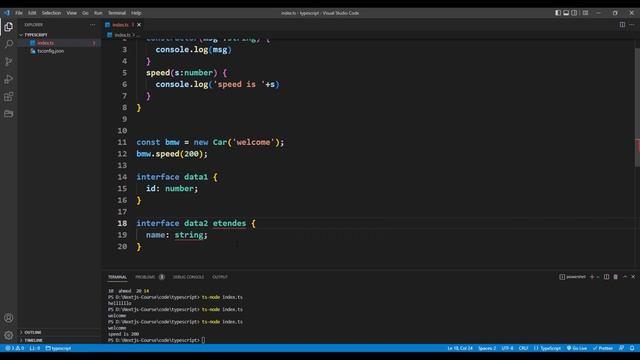
Task: Open the feedback icon in status bar
Action: click(x=621, y=348)
